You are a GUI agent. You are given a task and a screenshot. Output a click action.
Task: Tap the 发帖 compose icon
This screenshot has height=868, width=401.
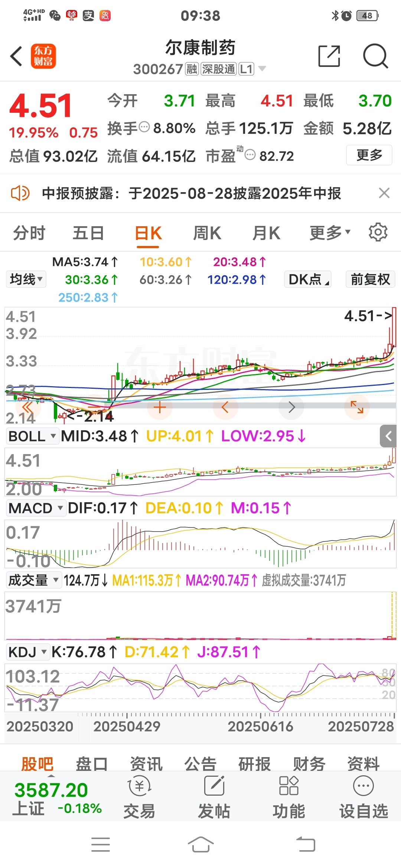point(214,786)
